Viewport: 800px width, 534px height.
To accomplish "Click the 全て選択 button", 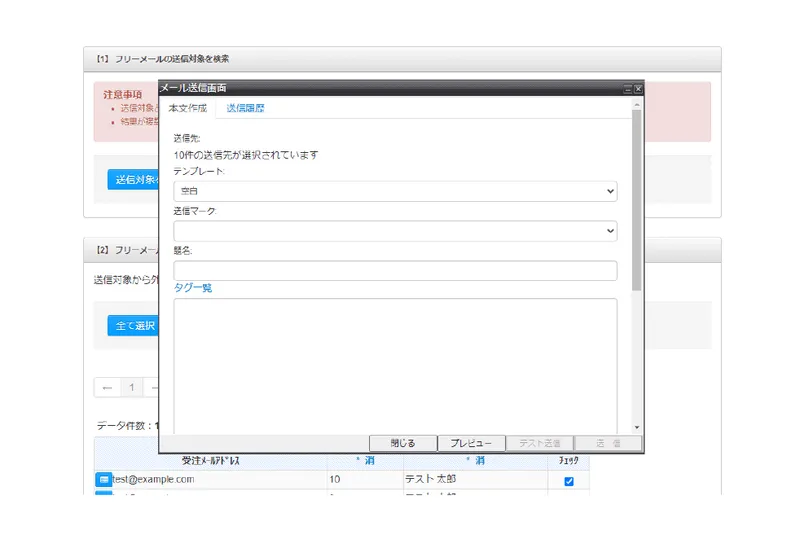I will [x=134, y=325].
